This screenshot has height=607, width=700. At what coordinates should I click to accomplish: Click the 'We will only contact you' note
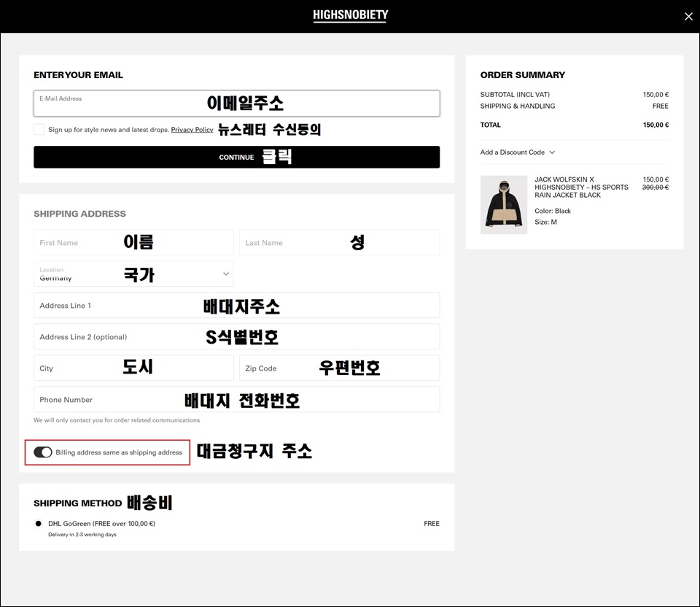click(117, 420)
